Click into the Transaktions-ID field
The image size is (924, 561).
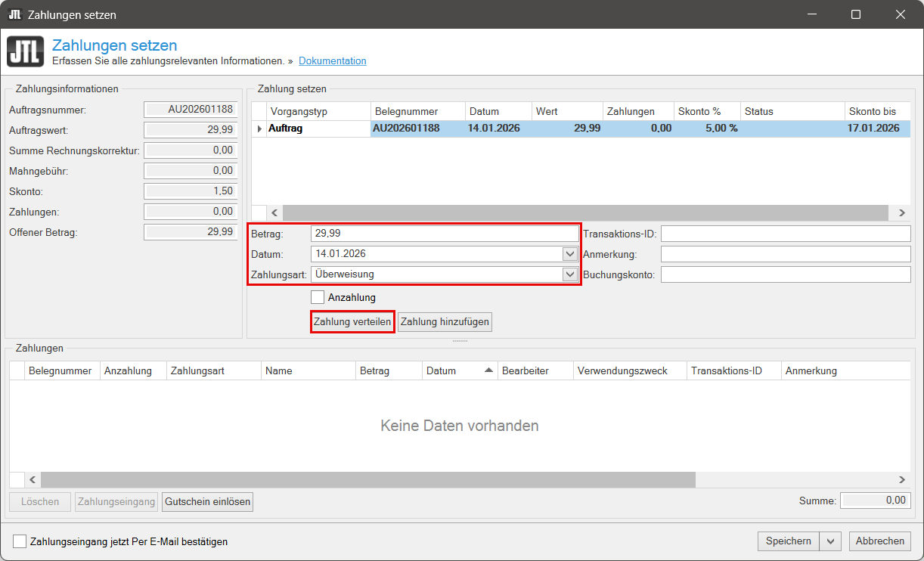coord(786,234)
